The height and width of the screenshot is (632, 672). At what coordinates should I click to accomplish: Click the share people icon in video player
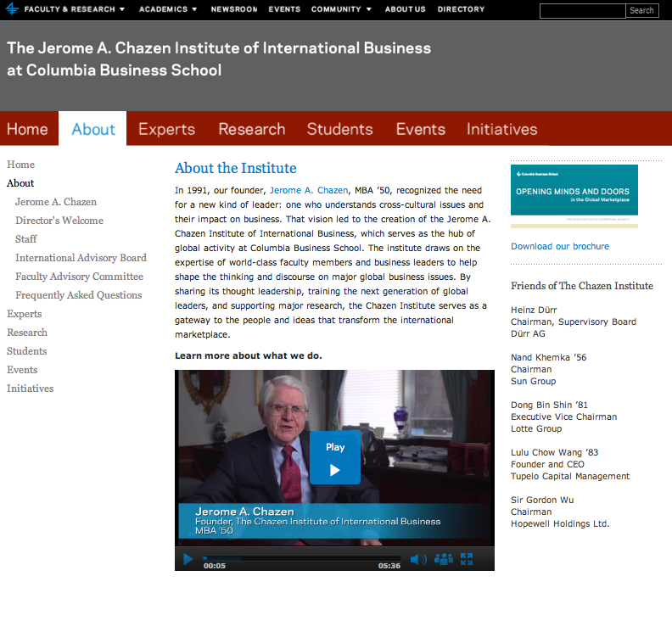click(x=443, y=559)
